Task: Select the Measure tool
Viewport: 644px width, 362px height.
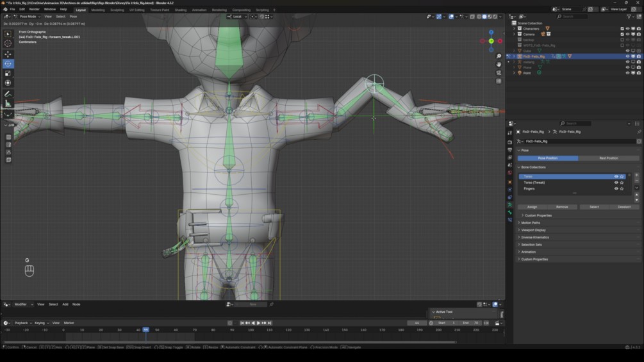Action: pos(8,103)
